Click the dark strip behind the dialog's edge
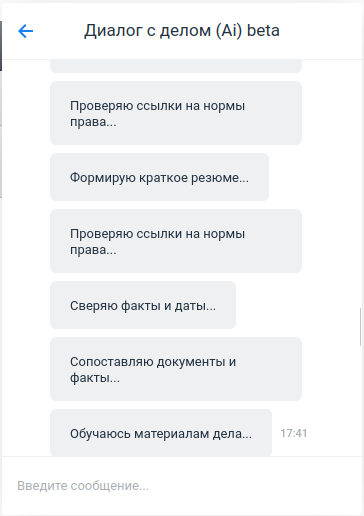Image resolution: width=364 pixels, height=516 pixels. point(1,46)
